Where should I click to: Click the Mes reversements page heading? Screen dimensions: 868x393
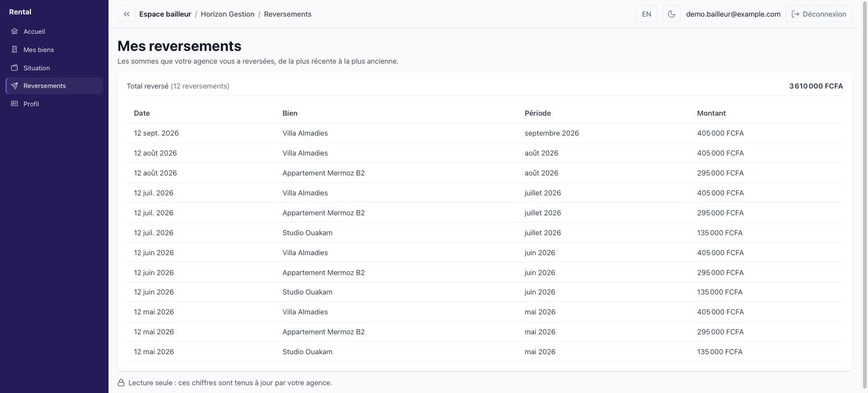point(179,46)
